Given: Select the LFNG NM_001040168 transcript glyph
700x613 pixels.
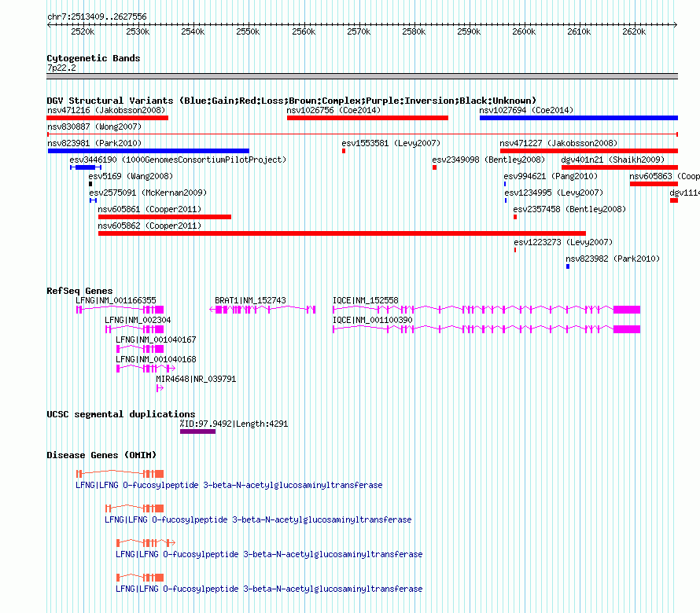Looking at the screenshot, I should pyautogui.click(x=146, y=369).
